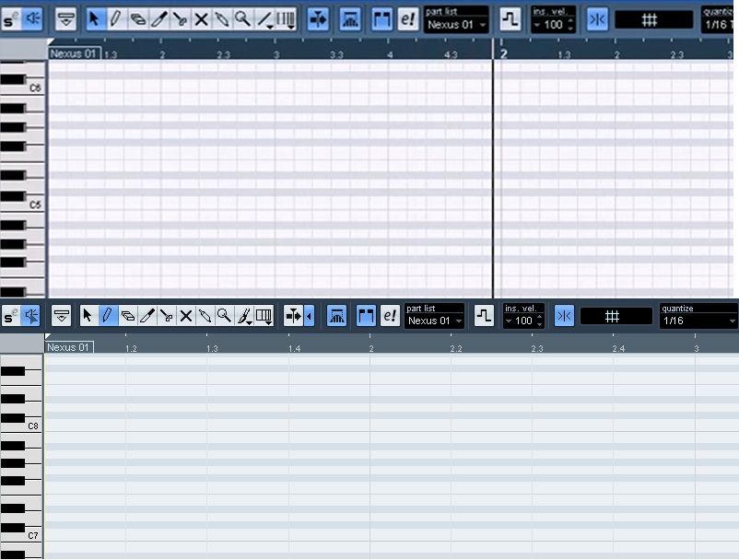Open quantize 1/16 dropdown in lower editor
Image resolution: width=739 pixels, height=560 pixels.
pyautogui.click(x=698, y=321)
